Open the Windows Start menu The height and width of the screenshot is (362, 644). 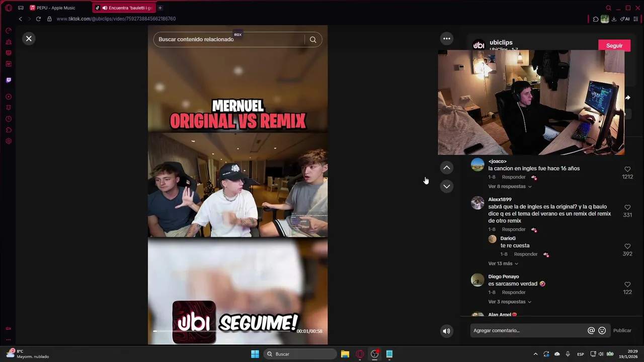point(255,354)
